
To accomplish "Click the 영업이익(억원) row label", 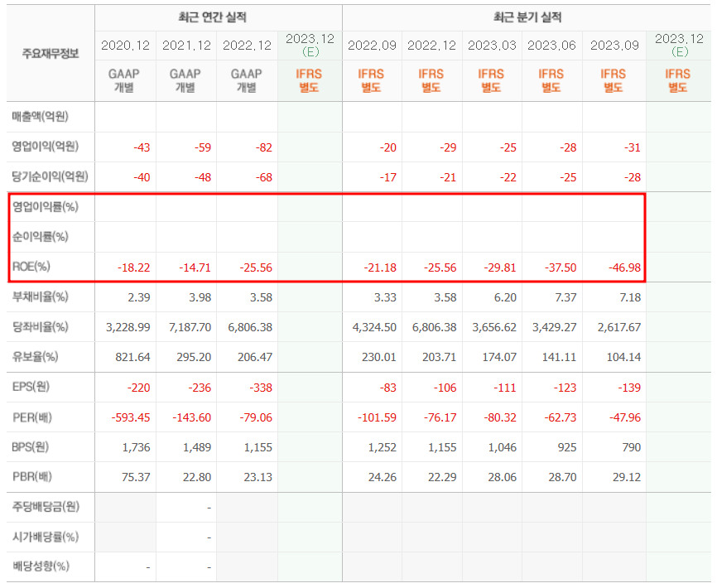I will (x=46, y=147).
